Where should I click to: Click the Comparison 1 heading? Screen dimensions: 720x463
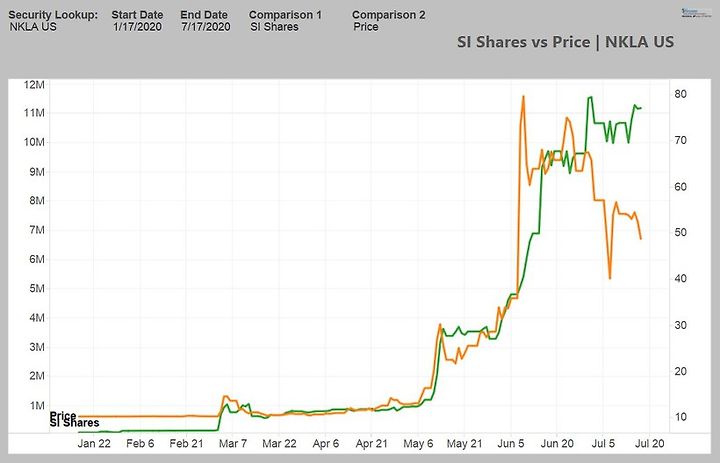[x=285, y=15]
